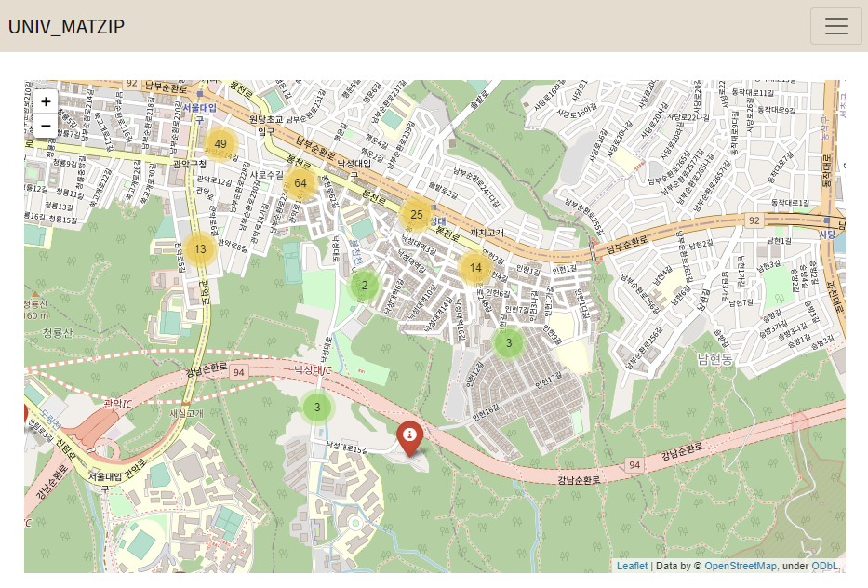
Task: Click the 남현동 label on the map
Action: tap(714, 359)
